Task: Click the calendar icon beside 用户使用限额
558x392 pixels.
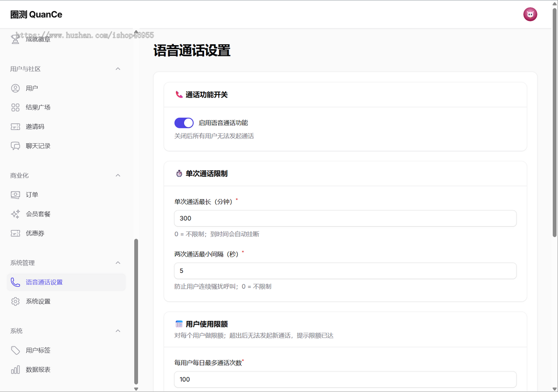Action: (x=179, y=324)
